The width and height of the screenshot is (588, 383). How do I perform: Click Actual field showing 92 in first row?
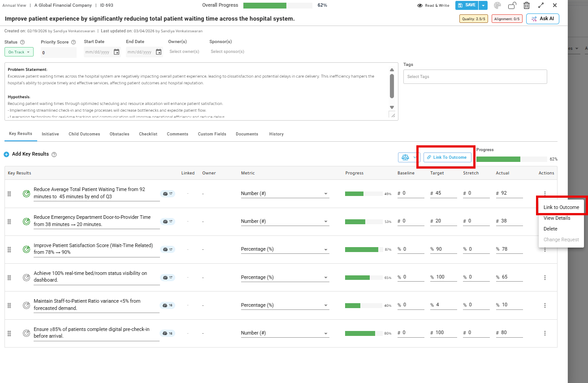point(509,194)
